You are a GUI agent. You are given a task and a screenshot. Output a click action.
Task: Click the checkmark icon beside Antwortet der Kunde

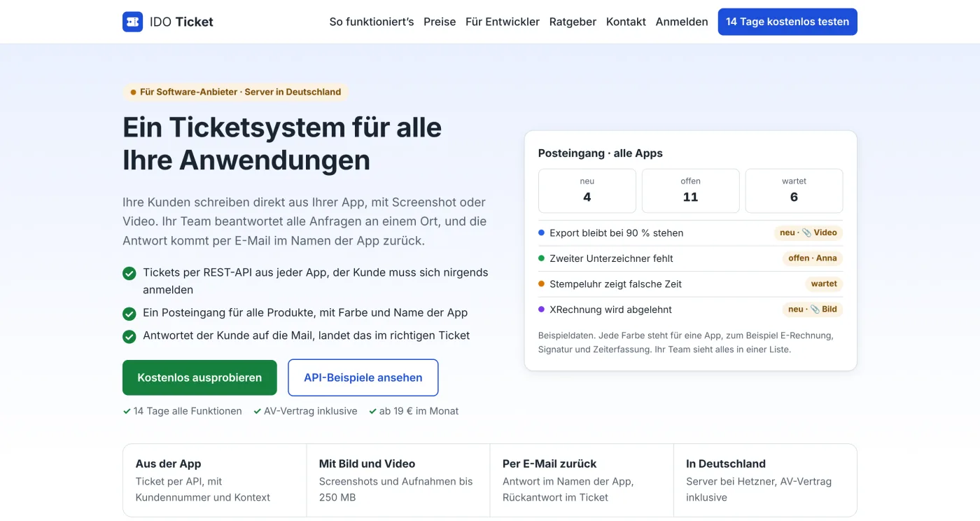129,337
